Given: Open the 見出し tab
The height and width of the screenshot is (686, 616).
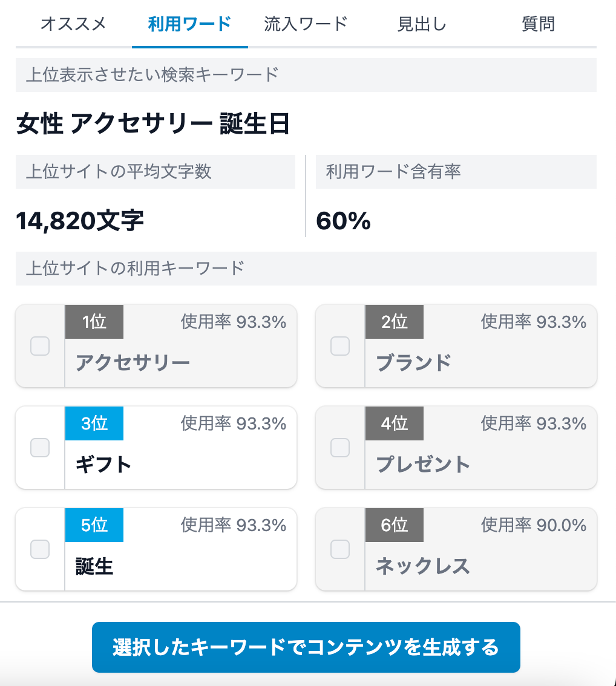Looking at the screenshot, I should (x=422, y=24).
